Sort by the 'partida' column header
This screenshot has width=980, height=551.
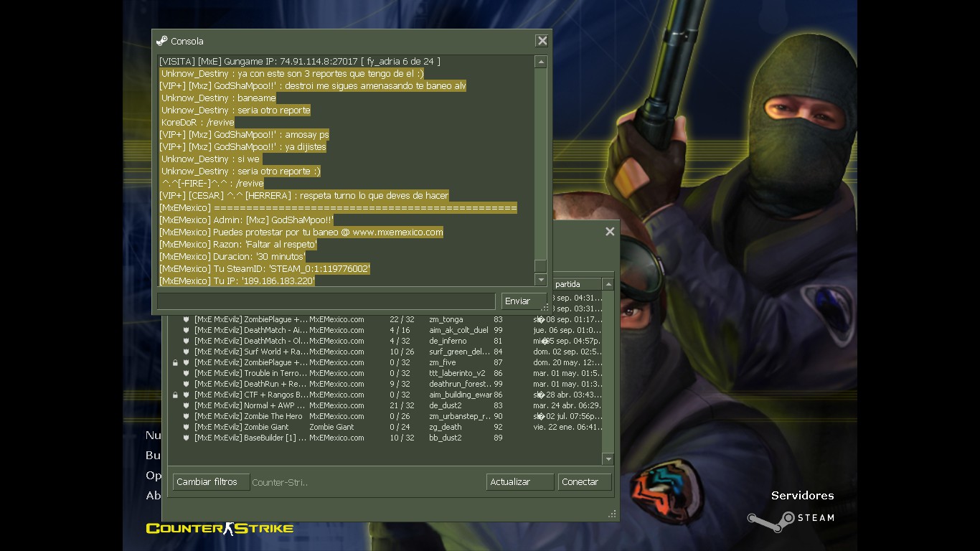pyautogui.click(x=577, y=284)
